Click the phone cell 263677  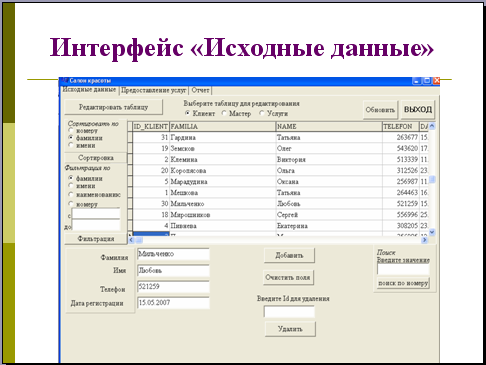click(x=401, y=137)
